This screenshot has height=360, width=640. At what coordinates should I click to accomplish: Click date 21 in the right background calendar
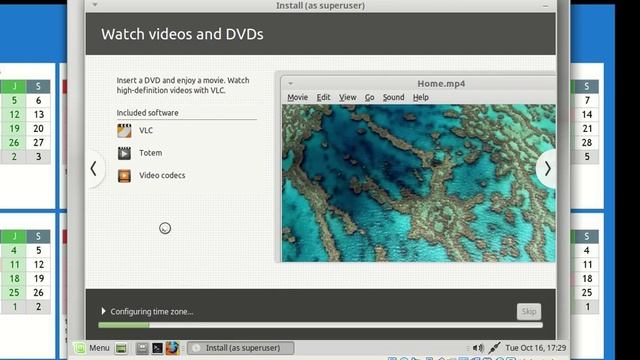click(x=587, y=129)
